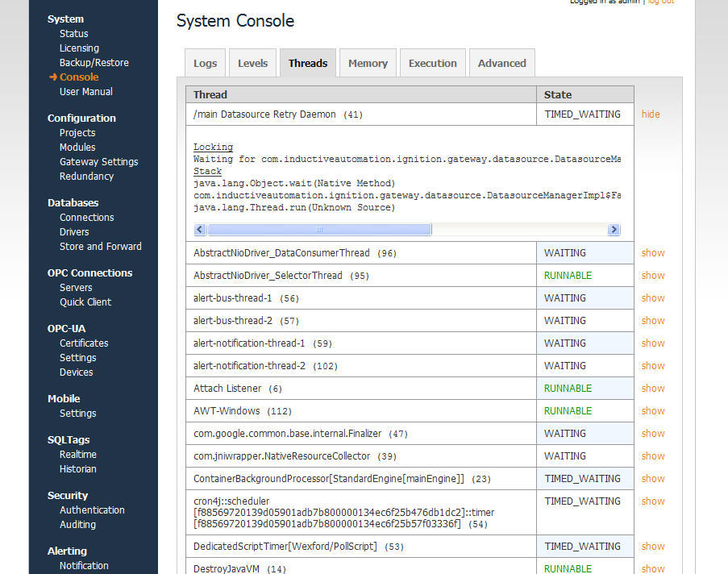This screenshot has height=574, width=728.
Task: Open Backup/Restore page
Action: coord(94,63)
